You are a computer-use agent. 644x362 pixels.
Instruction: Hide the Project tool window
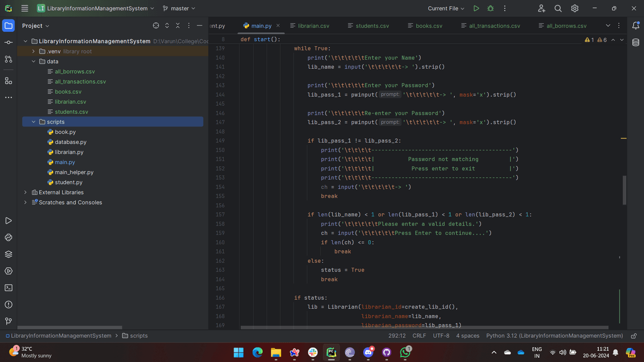(200, 26)
